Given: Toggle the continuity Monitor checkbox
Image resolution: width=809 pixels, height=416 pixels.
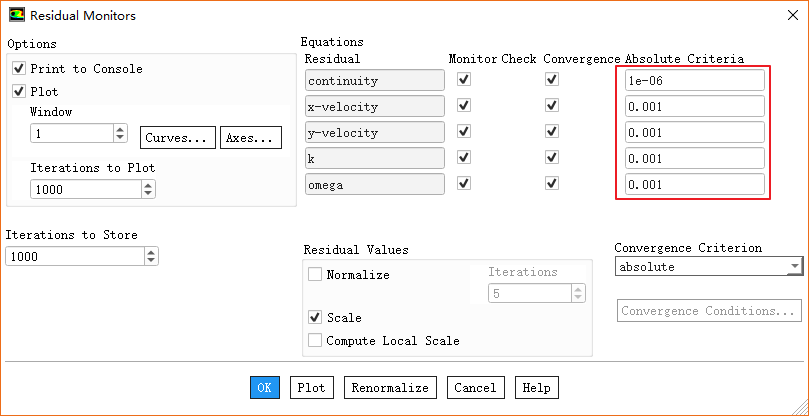Looking at the screenshot, I should (463, 80).
